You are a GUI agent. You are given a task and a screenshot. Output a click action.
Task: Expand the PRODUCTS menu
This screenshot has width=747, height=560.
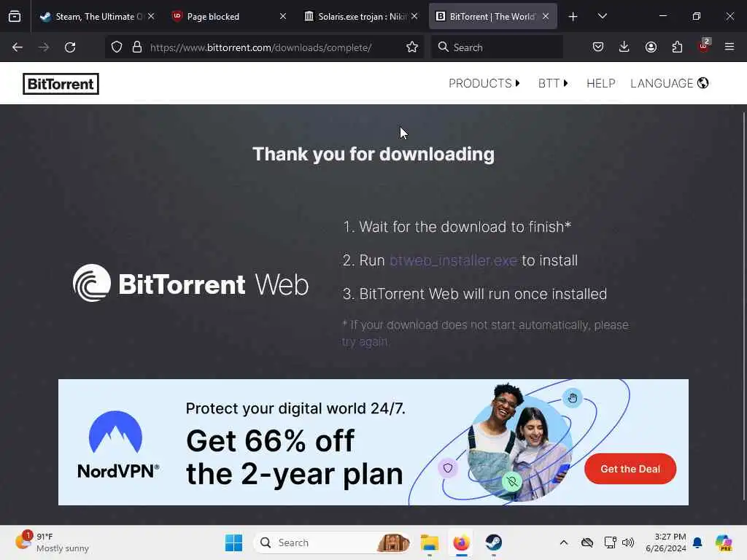click(484, 83)
